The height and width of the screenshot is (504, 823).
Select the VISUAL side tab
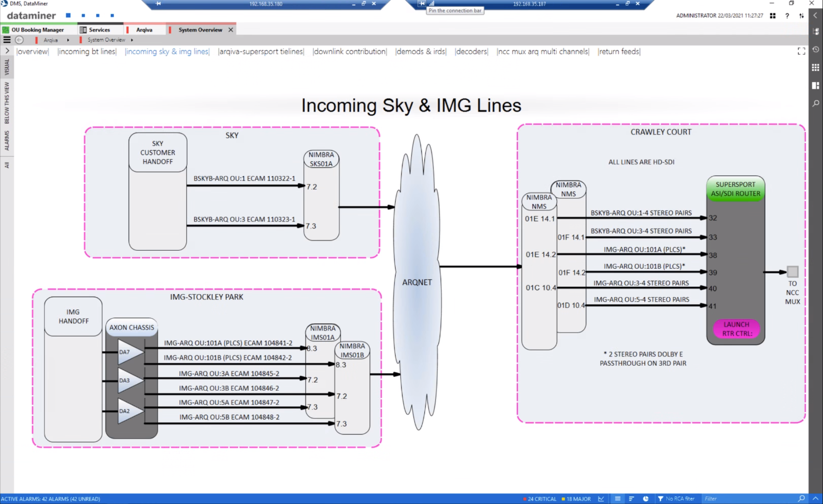coord(7,67)
